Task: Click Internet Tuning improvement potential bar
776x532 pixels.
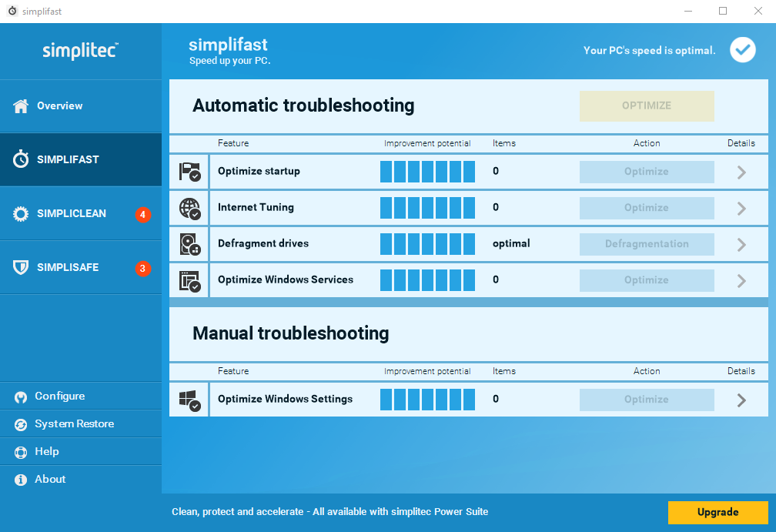Action: (x=427, y=208)
